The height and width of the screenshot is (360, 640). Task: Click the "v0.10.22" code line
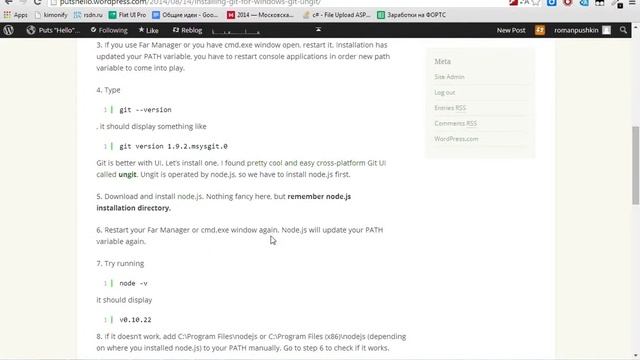point(135,320)
